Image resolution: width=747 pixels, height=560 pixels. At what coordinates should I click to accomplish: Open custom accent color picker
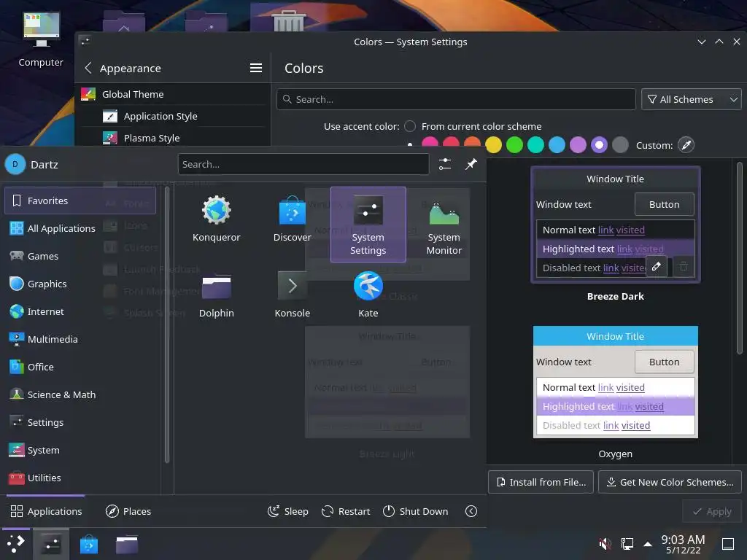pos(686,145)
